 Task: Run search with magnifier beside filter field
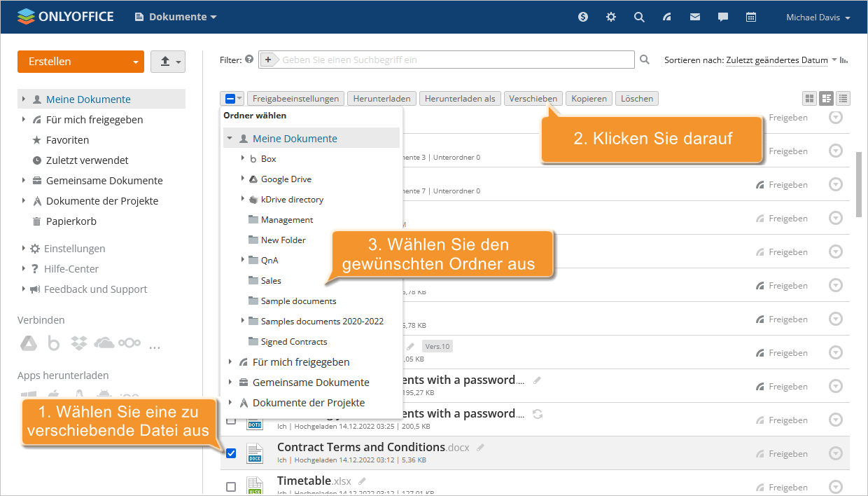pos(645,60)
